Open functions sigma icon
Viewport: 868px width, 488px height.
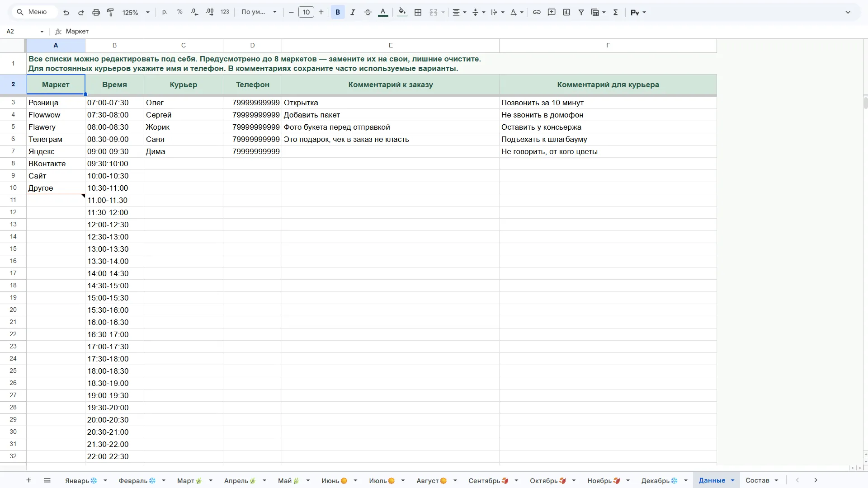(615, 12)
